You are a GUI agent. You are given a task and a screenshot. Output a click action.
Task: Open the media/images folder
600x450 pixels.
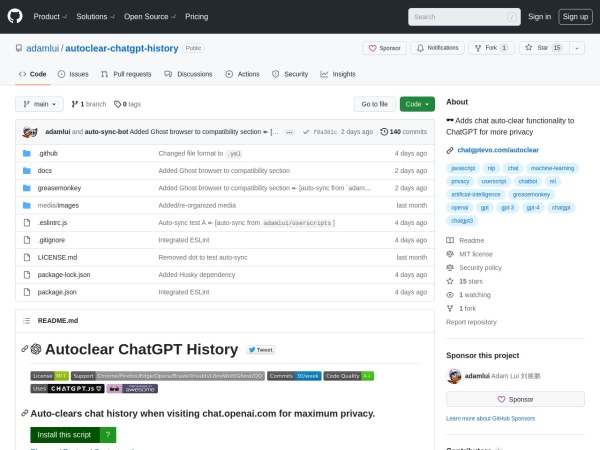coord(58,205)
